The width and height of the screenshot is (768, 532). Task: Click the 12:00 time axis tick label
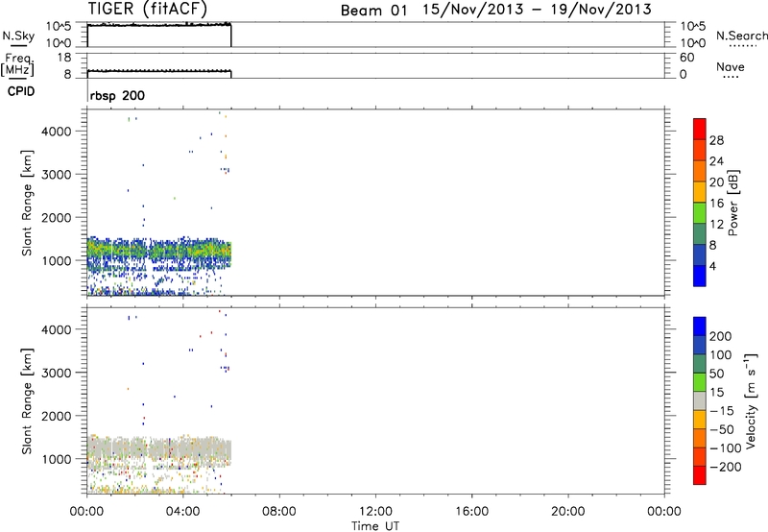[x=375, y=512]
